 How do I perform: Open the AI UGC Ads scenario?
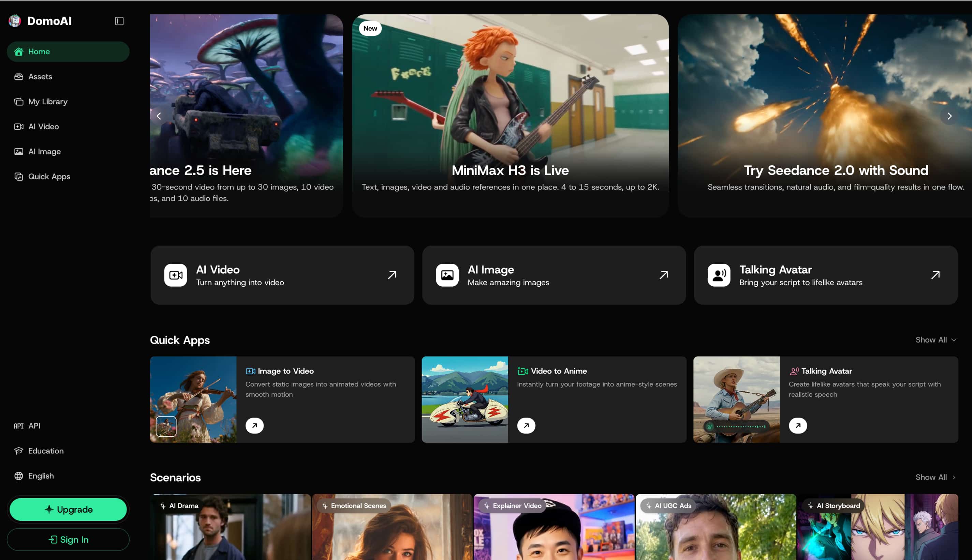point(716,527)
